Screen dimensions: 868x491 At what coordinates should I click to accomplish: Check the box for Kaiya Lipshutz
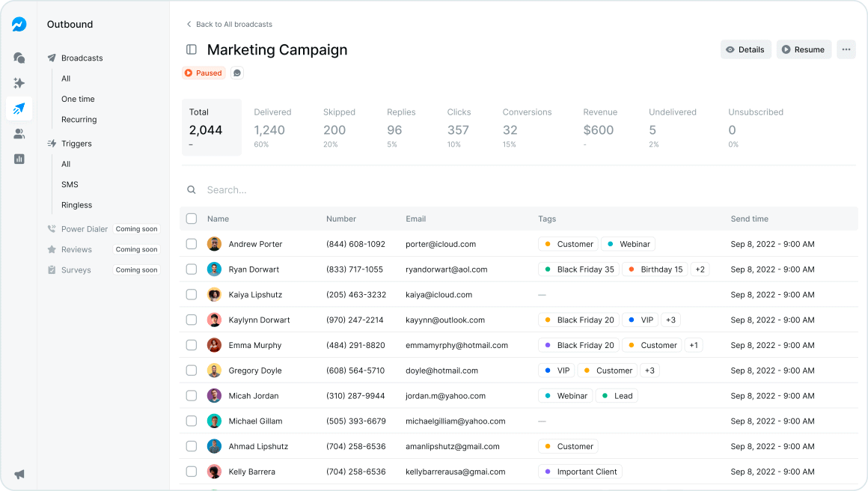[x=192, y=294]
